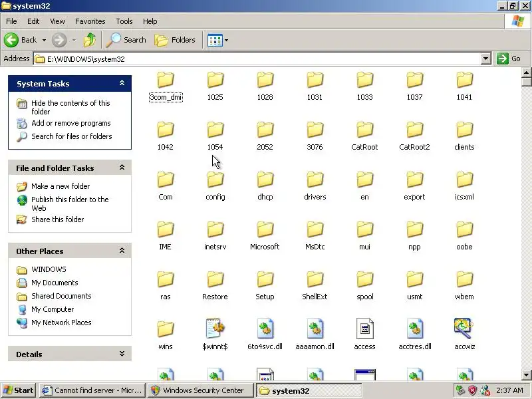Select the usmt folder icon
Image resolution: width=532 pixels, height=399 pixels.
point(414,279)
